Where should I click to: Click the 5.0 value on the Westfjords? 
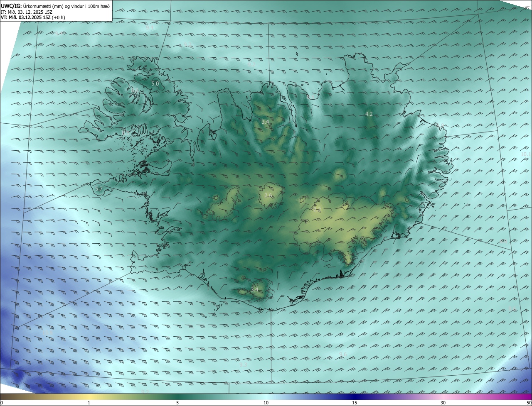click(x=155, y=83)
